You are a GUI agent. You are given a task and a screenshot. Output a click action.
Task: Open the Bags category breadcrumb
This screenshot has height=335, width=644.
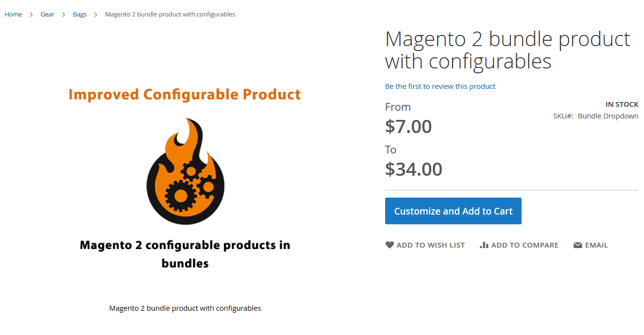(80, 15)
